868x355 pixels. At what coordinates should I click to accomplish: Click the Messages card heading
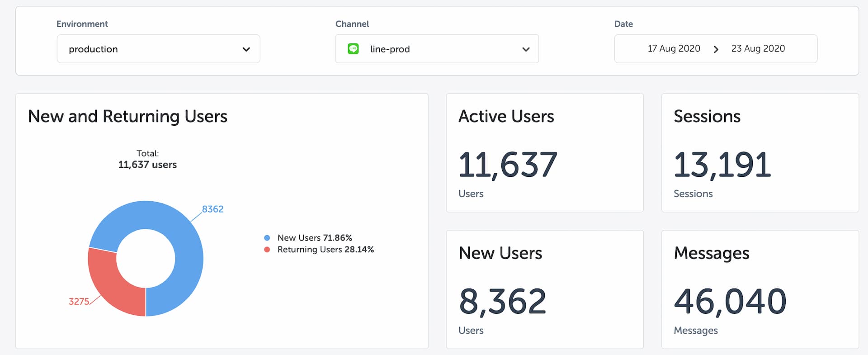(x=712, y=253)
